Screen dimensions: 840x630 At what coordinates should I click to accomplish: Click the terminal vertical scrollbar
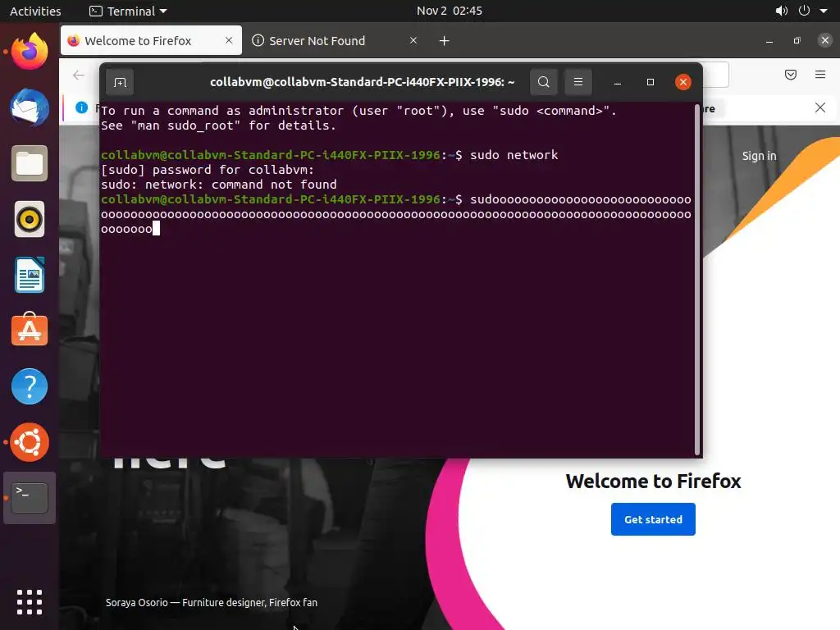697,280
